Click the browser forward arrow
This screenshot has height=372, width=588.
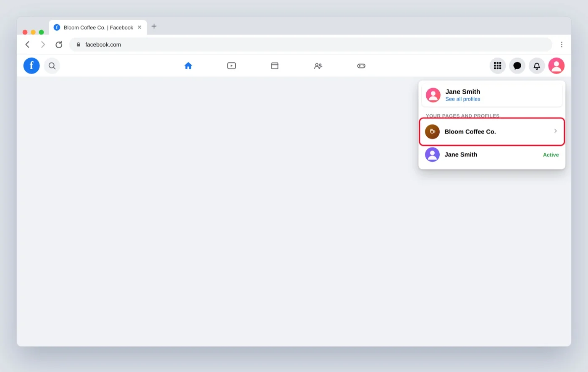(43, 45)
